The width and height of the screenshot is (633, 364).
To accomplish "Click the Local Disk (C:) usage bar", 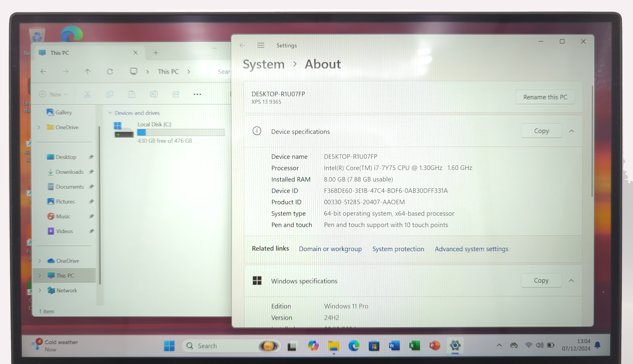I will [x=181, y=132].
